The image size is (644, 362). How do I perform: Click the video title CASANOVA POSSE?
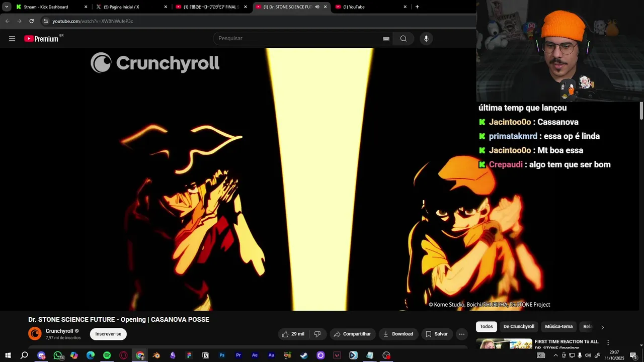point(119,320)
